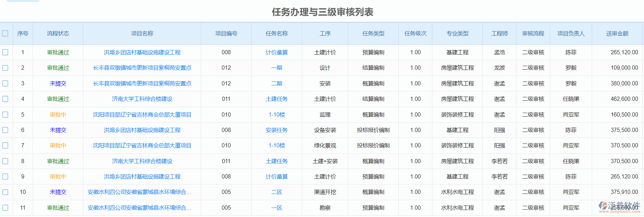
Task: Click the 项目编号 column header
Action: (x=226, y=34)
